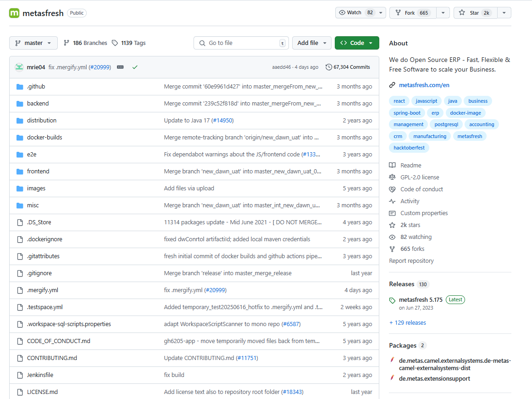Open the .gitattributes file
The width and height of the screenshot is (532, 399).
[43, 256]
